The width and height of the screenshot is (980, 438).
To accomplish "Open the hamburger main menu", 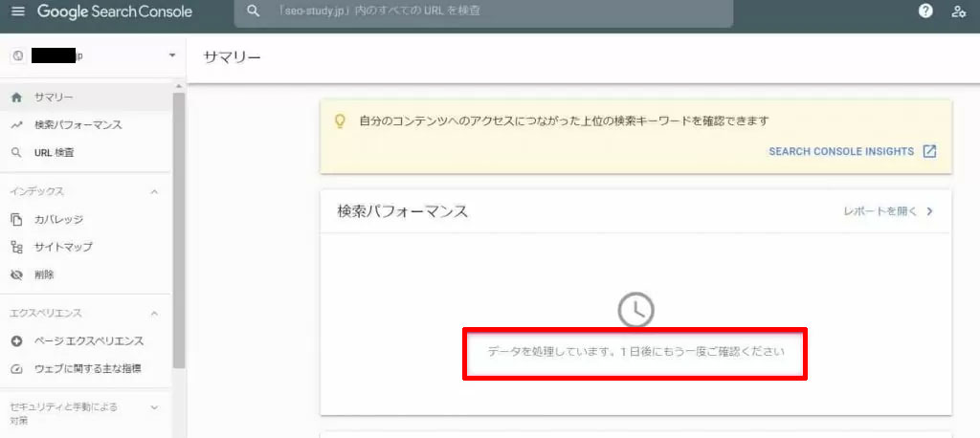I will pyautogui.click(x=17, y=11).
